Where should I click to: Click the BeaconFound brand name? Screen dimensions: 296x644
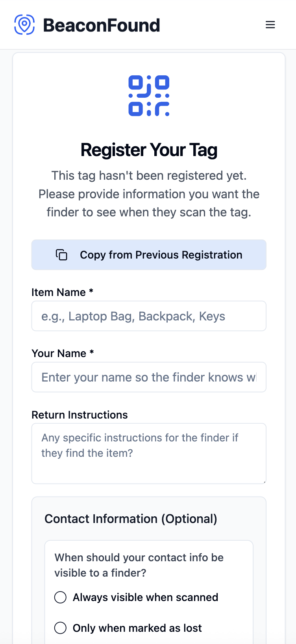102,25
